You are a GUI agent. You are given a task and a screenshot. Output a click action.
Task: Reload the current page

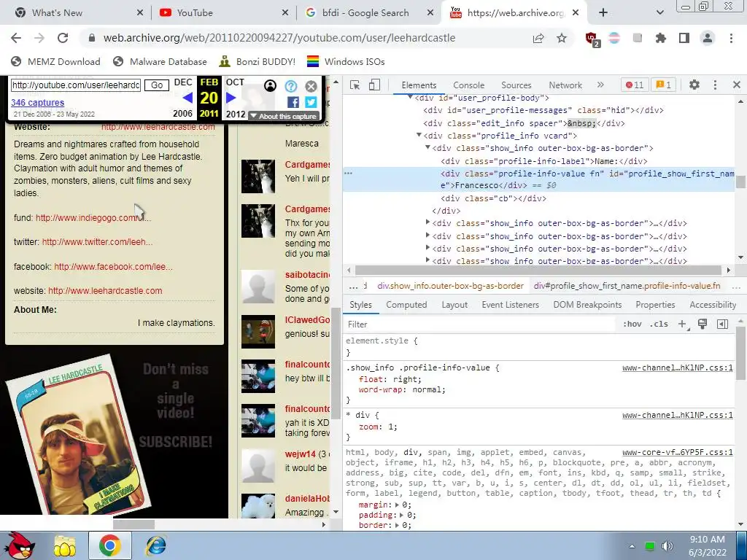[63, 38]
